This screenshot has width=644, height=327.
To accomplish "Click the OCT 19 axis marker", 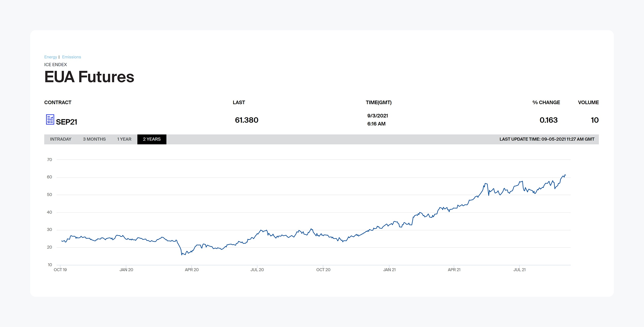I will point(60,270).
